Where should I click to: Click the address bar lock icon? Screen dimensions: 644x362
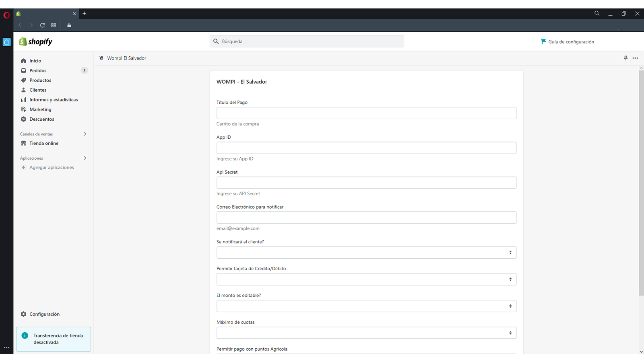pos(69,25)
